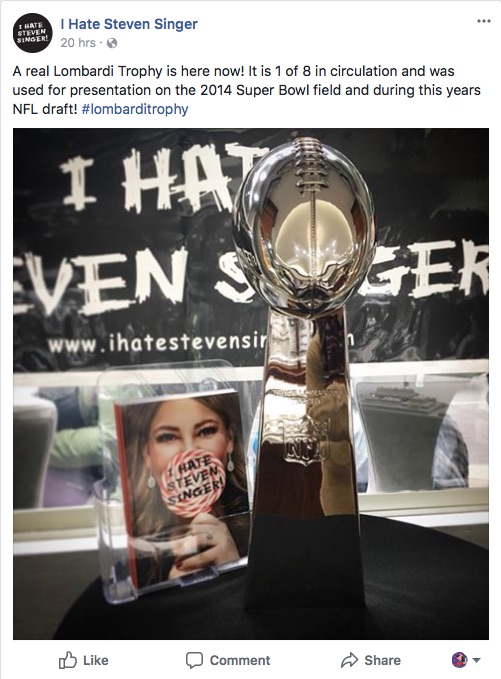The height and width of the screenshot is (679, 501).
Task: Select the Like text label
Action: pyautogui.click(x=96, y=660)
